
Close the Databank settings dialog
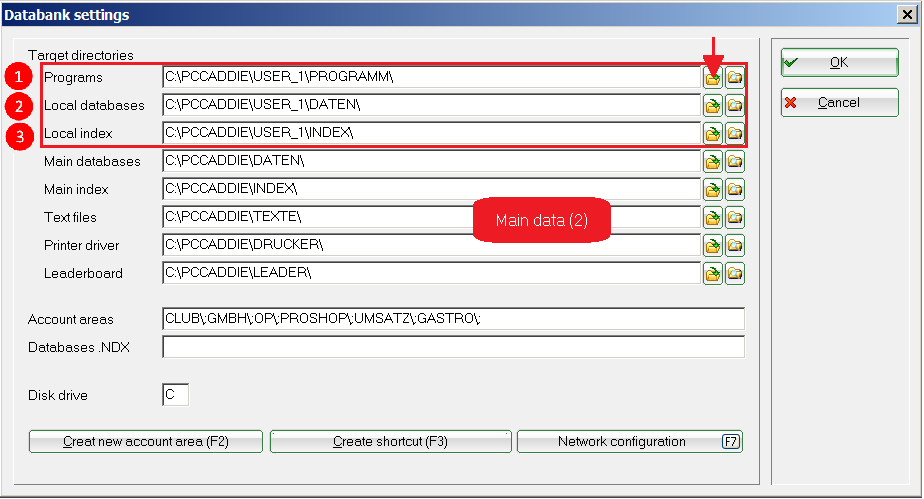click(x=908, y=14)
